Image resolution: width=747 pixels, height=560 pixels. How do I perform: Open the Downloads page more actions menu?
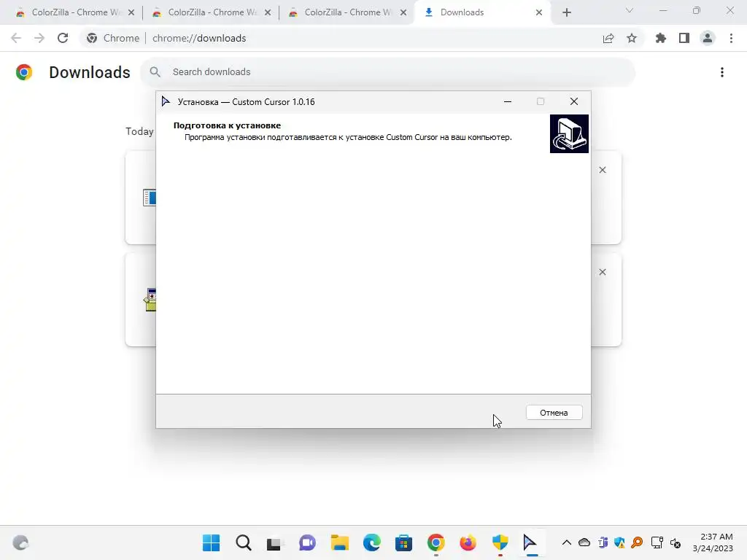[722, 72]
